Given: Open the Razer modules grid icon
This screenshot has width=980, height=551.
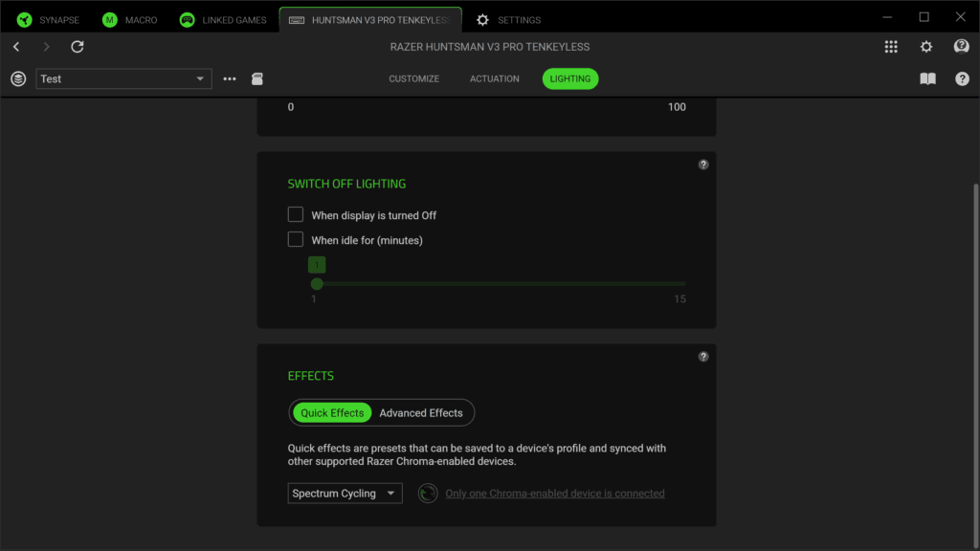Looking at the screenshot, I should [891, 47].
